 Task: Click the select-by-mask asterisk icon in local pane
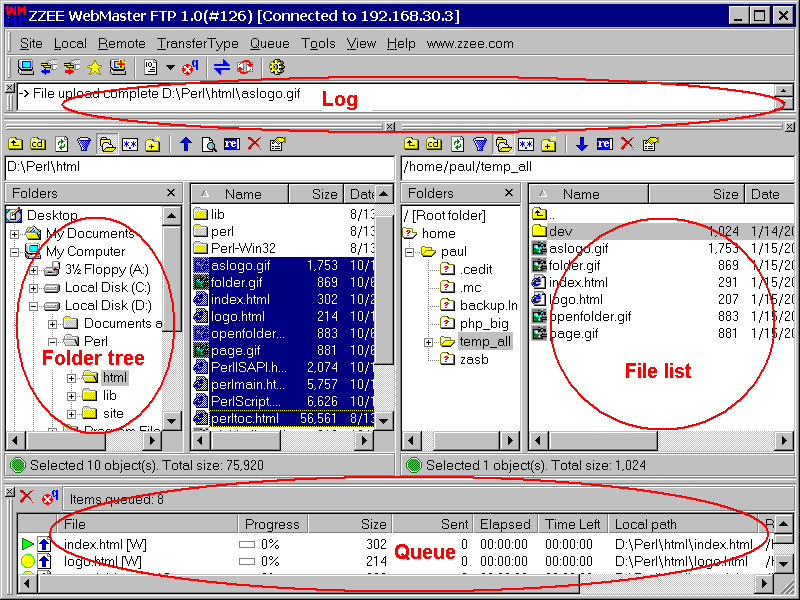point(130,144)
